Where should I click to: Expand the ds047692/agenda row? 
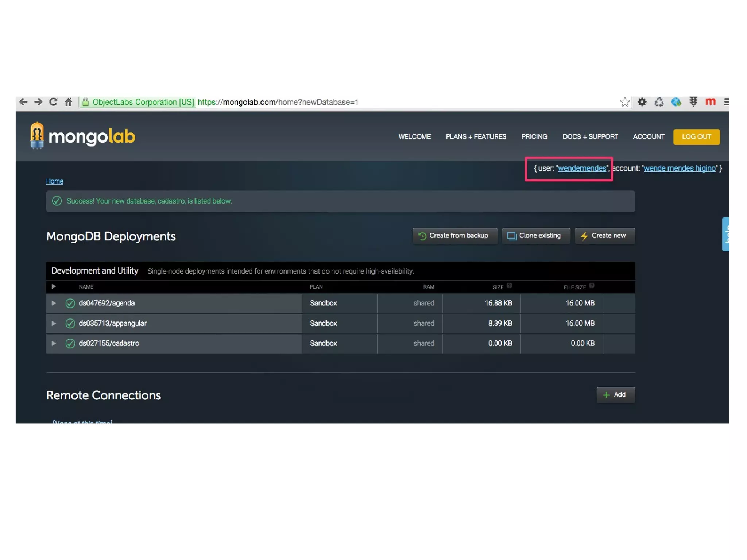[x=54, y=303]
